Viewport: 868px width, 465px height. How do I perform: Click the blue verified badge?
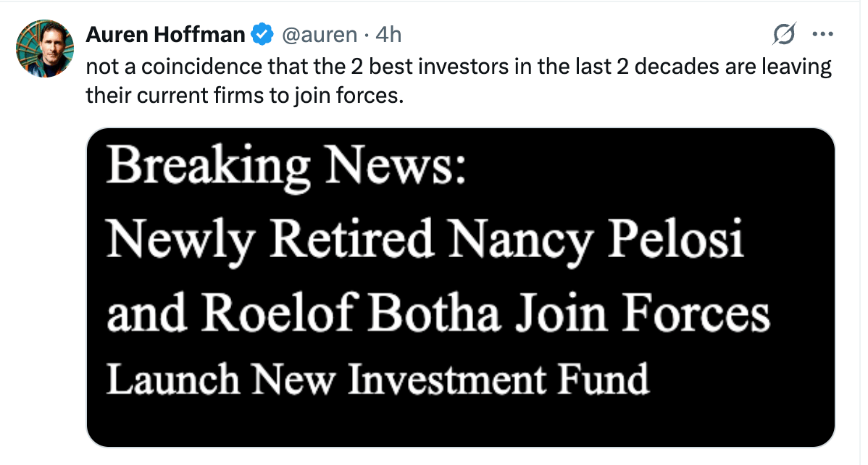(x=260, y=34)
